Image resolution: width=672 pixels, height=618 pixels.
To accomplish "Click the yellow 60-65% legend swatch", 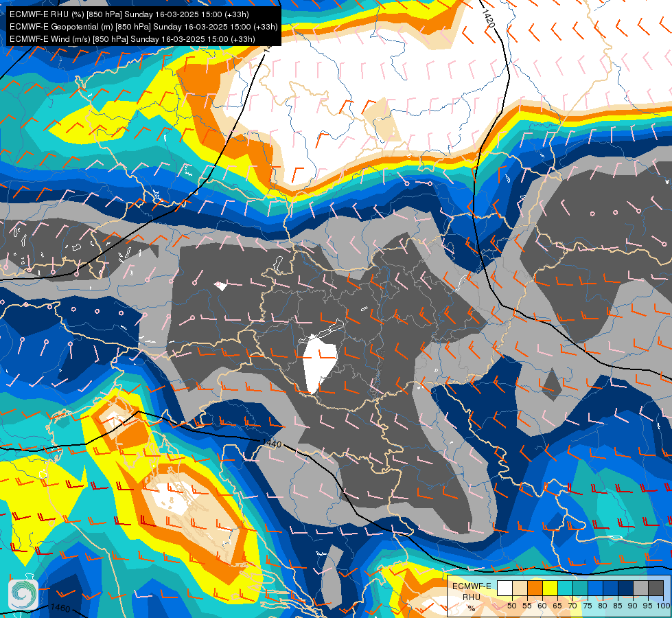I will tap(551, 588).
